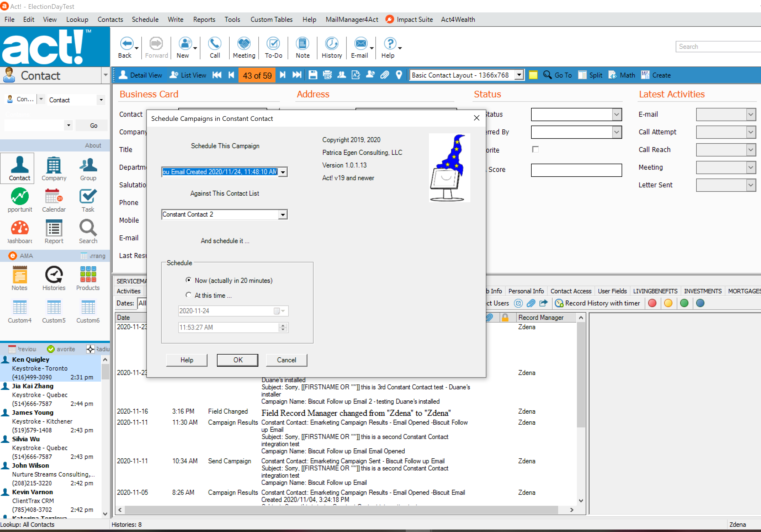This screenshot has width=761, height=532.
Task: Click the red color dot
Action: 652,303
